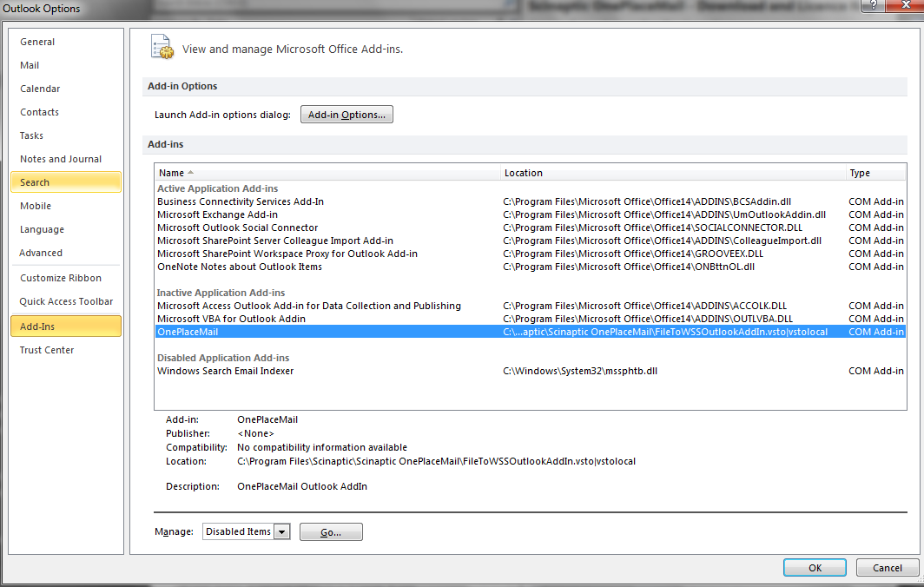Click the Add-in Options button

346,115
